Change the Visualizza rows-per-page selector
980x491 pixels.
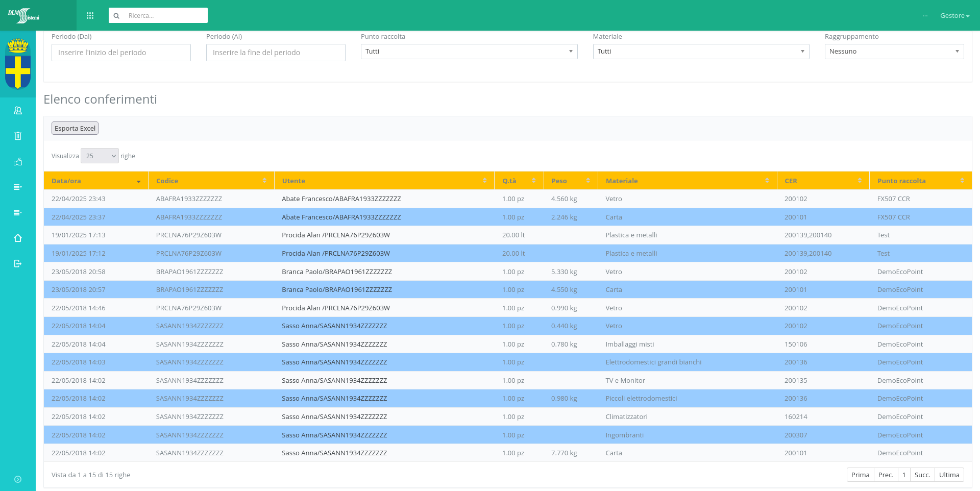point(100,156)
